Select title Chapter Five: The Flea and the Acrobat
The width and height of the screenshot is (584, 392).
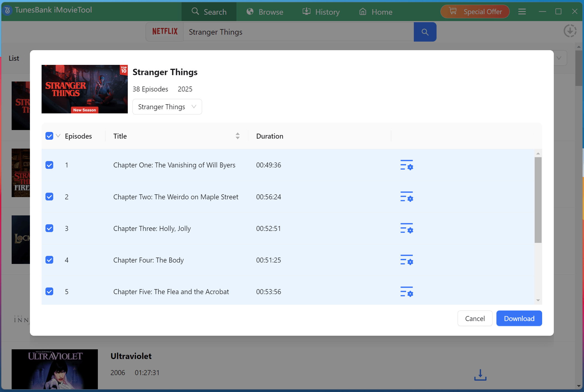coord(171,292)
